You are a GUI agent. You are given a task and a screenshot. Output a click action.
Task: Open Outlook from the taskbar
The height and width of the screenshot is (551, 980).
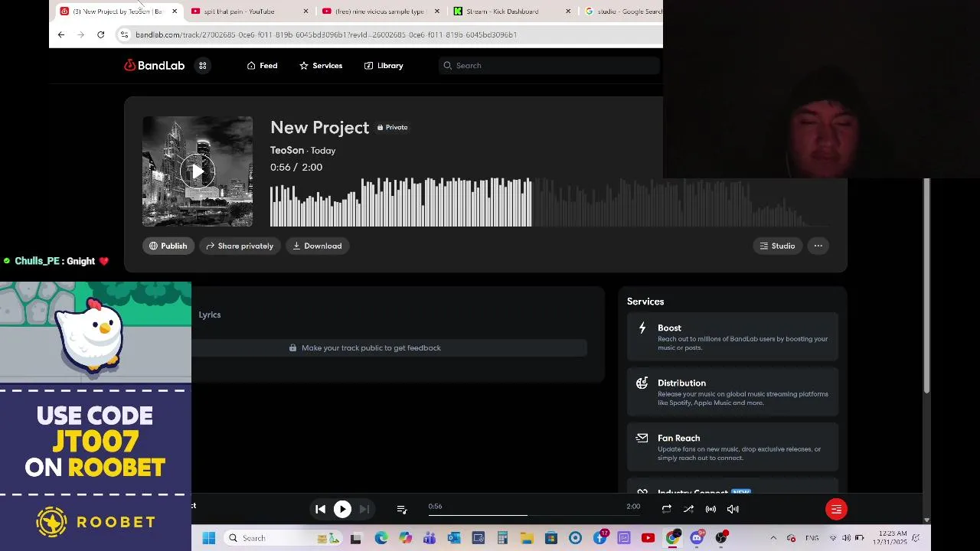click(454, 538)
